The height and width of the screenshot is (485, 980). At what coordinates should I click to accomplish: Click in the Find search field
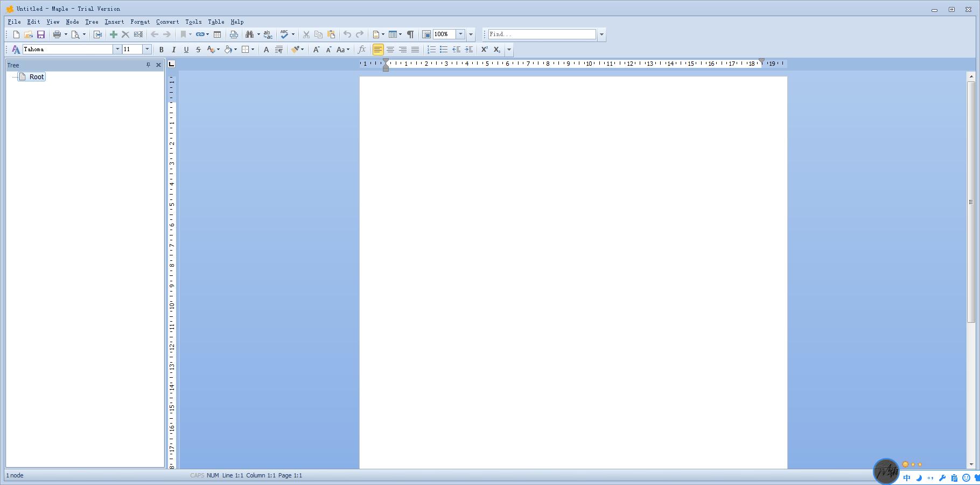[541, 34]
